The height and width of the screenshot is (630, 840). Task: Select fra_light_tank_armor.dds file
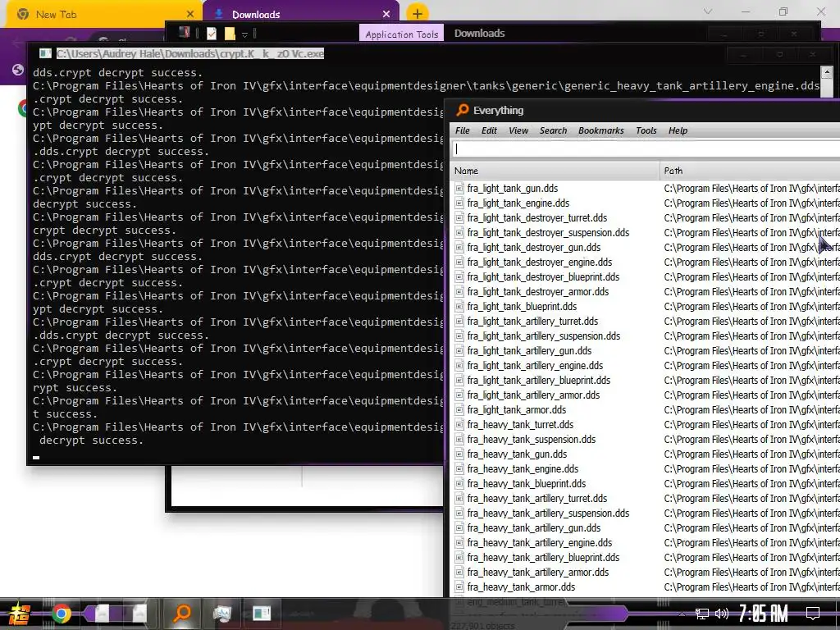coord(517,410)
